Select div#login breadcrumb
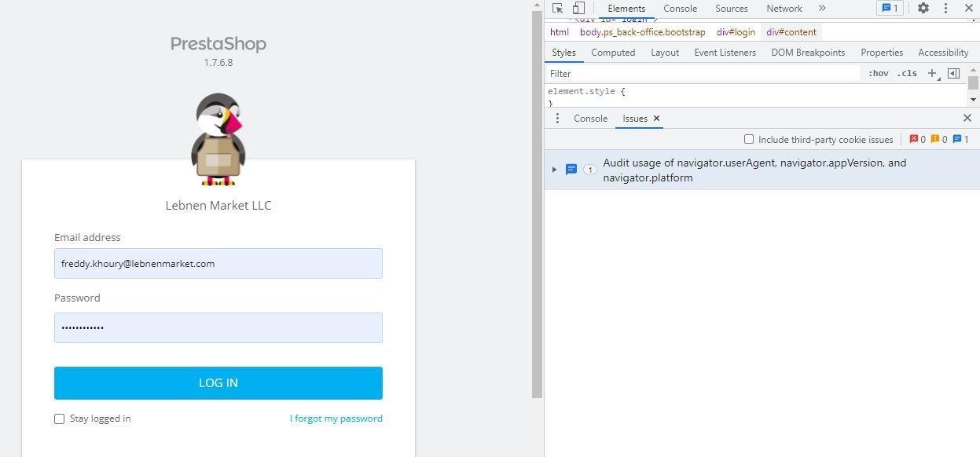 click(x=736, y=32)
